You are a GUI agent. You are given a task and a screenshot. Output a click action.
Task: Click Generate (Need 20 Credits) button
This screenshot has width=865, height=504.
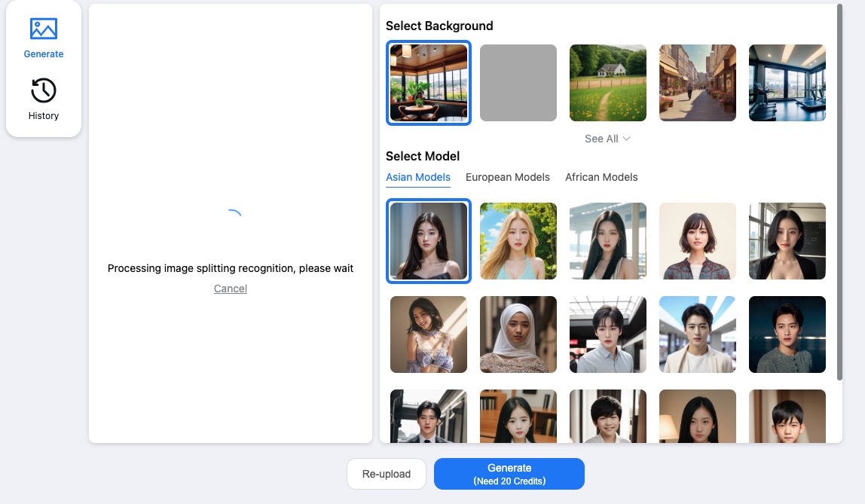pyautogui.click(x=509, y=474)
